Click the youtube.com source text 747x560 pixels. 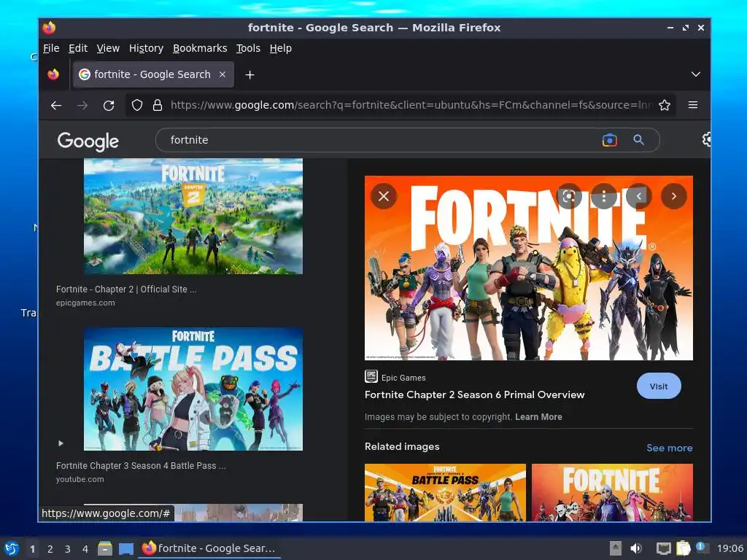(x=80, y=479)
